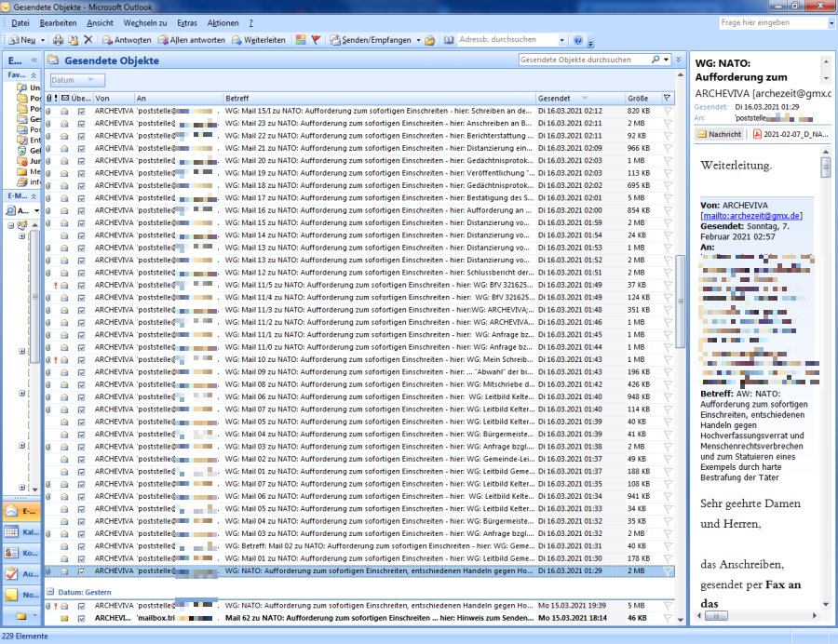
Task: Open the Junk (Jun) folder in Favorites
Action: 22,161
